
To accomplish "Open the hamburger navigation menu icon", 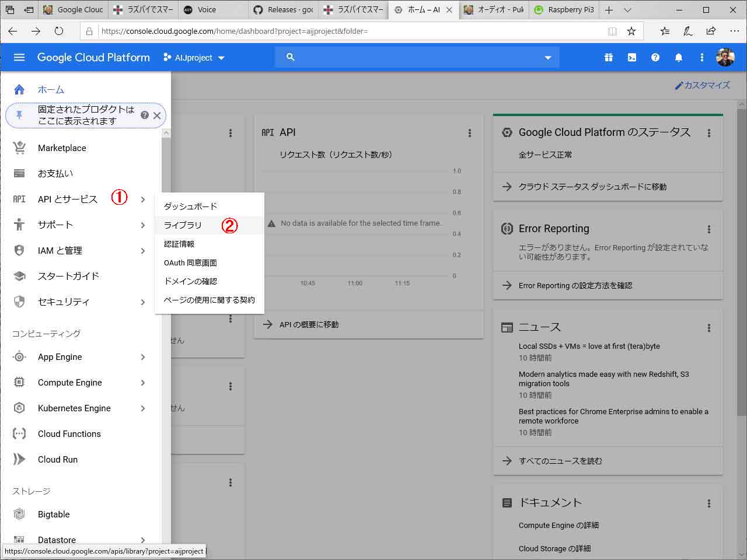I will coord(19,57).
